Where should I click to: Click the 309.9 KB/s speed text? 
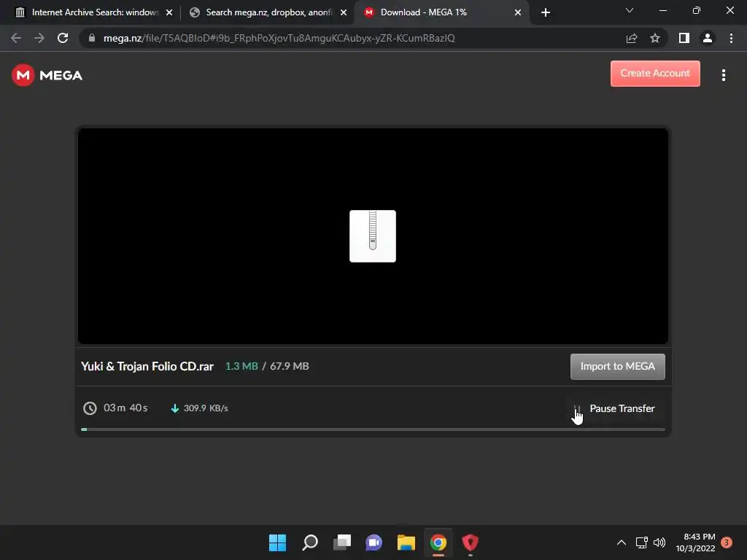coord(206,408)
